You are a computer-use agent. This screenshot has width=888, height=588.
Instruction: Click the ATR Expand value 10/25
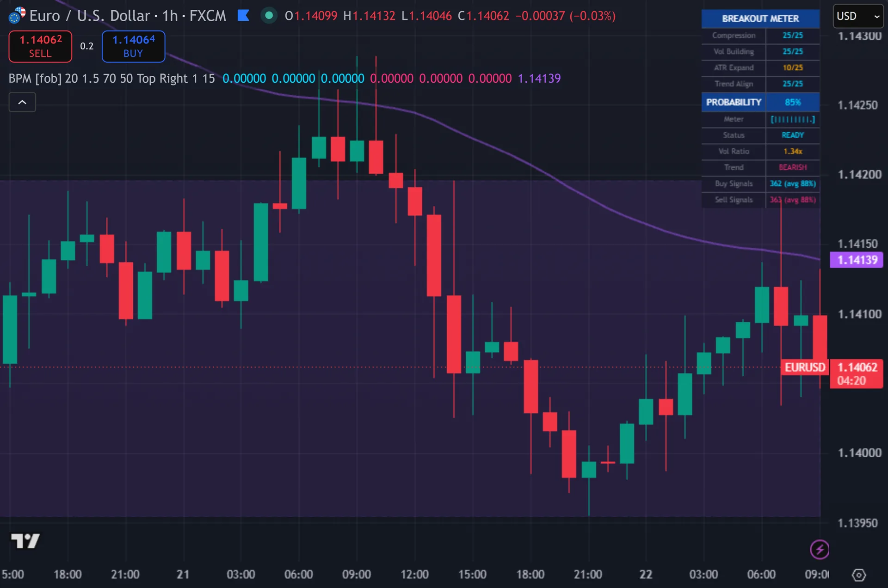coord(793,68)
